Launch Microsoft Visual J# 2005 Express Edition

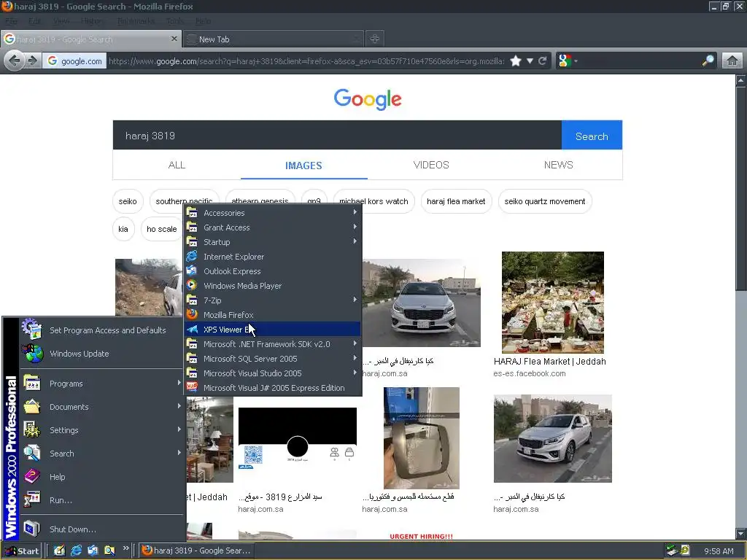pyautogui.click(x=273, y=388)
